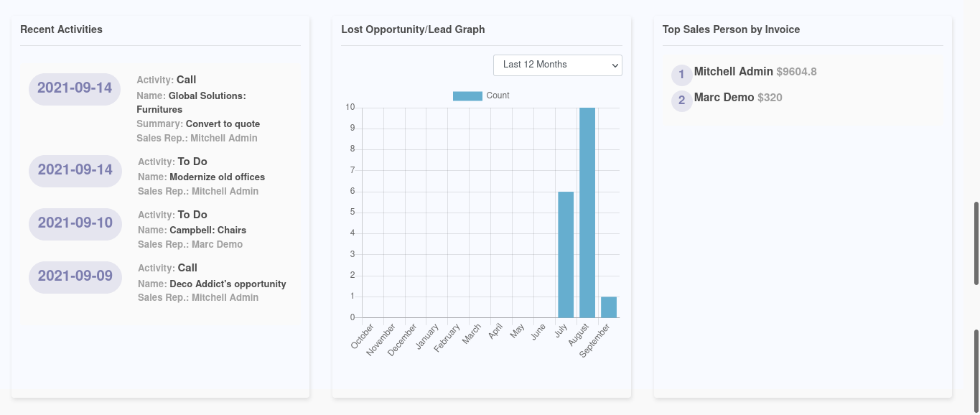Click the July bar in chart

pos(566,254)
